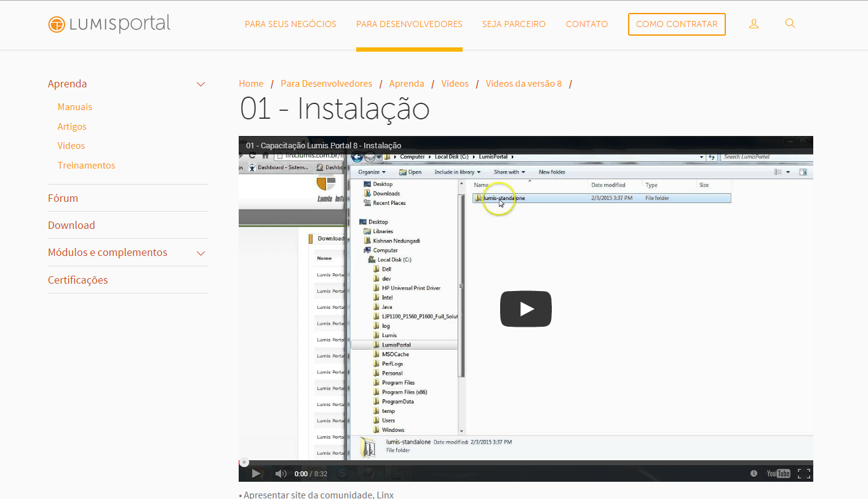Viewport: 868px width, 499px height.
Task: Open Certificações sidebar link
Action: click(x=78, y=280)
